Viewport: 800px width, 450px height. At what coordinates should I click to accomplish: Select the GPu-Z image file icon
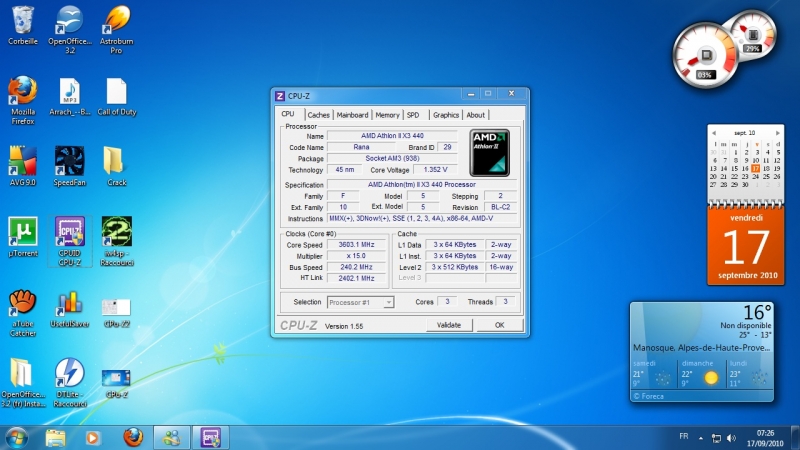click(116, 383)
